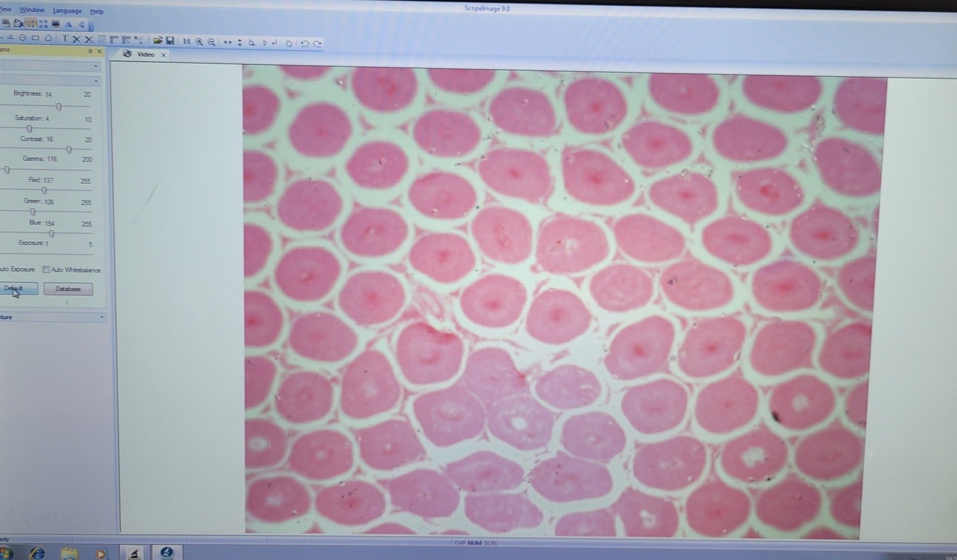This screenshot has width=957, height=560.
Task: Enable the Auto Whitebalance checkbox
Action: (x=46, y=269)
